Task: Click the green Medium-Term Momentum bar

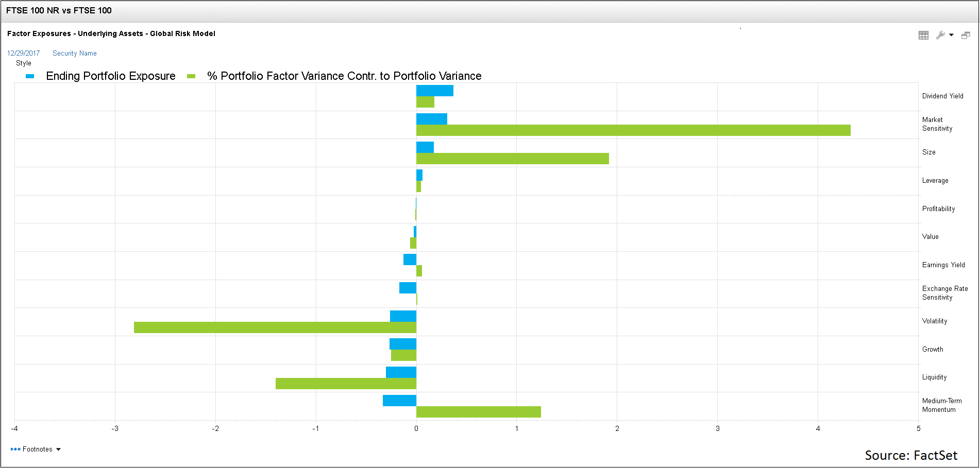Action: coord(479,412)
